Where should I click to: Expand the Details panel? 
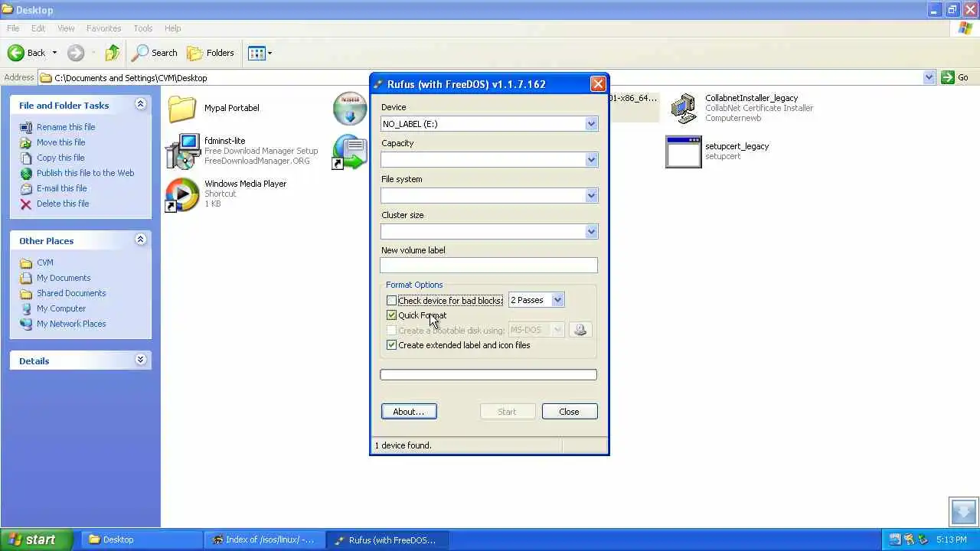pos(140,360)
